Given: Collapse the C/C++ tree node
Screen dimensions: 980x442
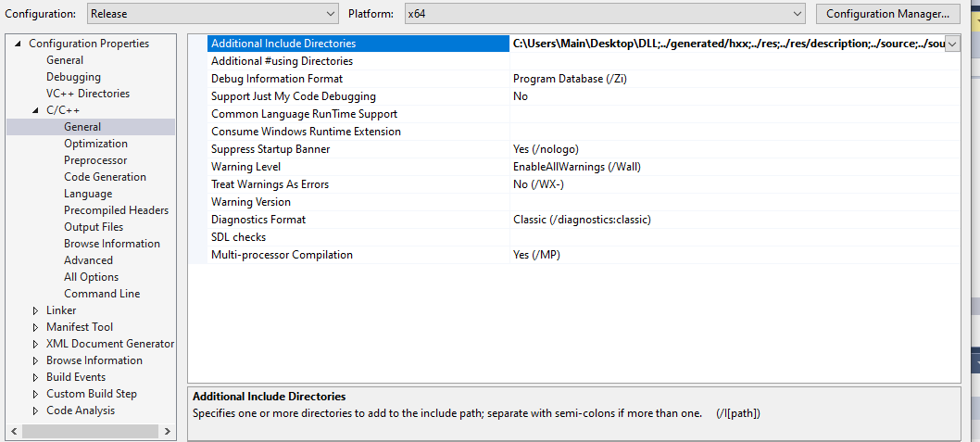Looking at the screenshot, I should pyautogui.click(x=35, y=110).
